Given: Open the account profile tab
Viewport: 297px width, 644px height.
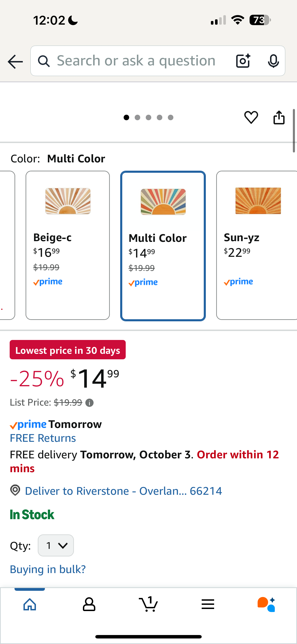Looking at the screenshot, I should click(89, 604).
